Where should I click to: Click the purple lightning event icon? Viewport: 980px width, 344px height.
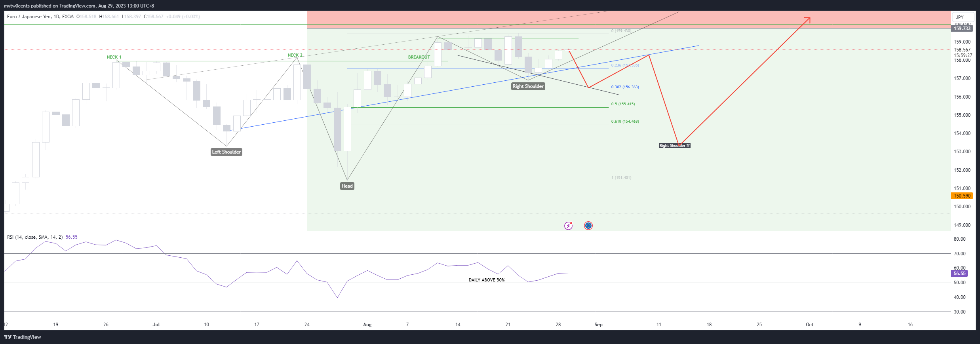point(568,226)
